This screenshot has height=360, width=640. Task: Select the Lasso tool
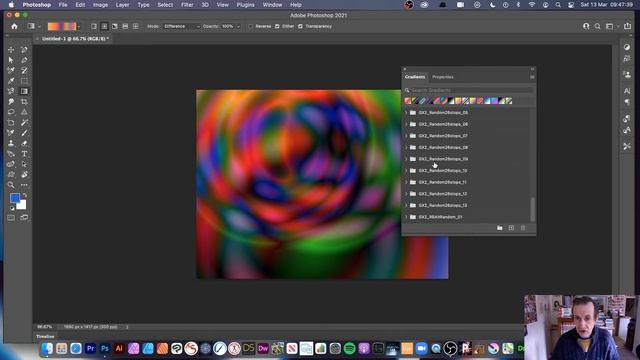point(11,112)
